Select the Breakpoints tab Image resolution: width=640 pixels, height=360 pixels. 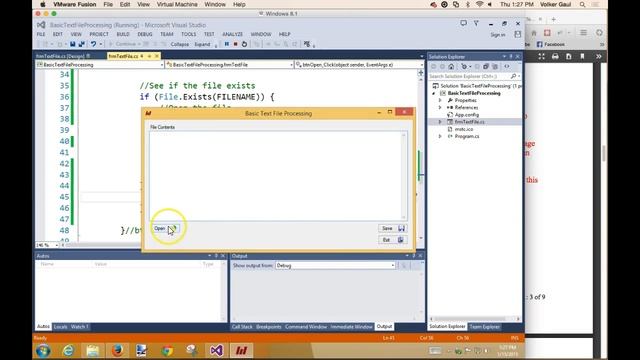click(x=269, y=327)
